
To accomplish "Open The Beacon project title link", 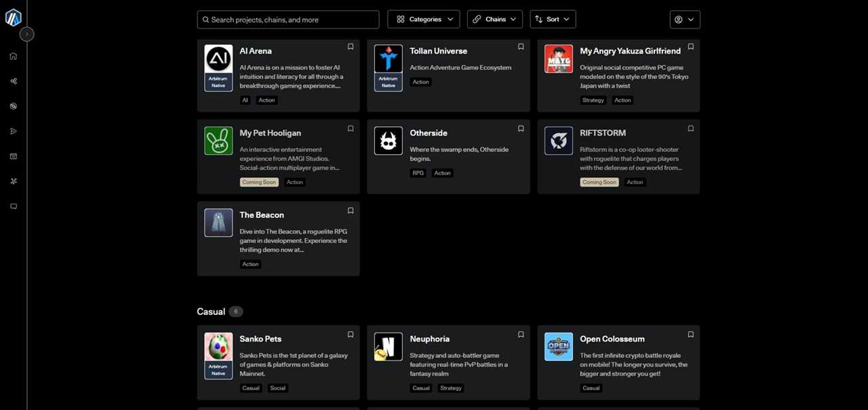I will pos(262,215).
